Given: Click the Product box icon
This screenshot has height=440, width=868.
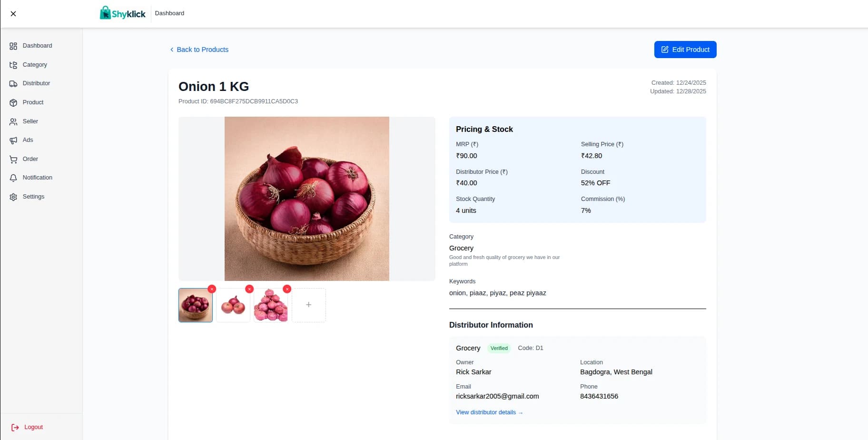Looking at the screenshot, I should click(x=13, y=102).
